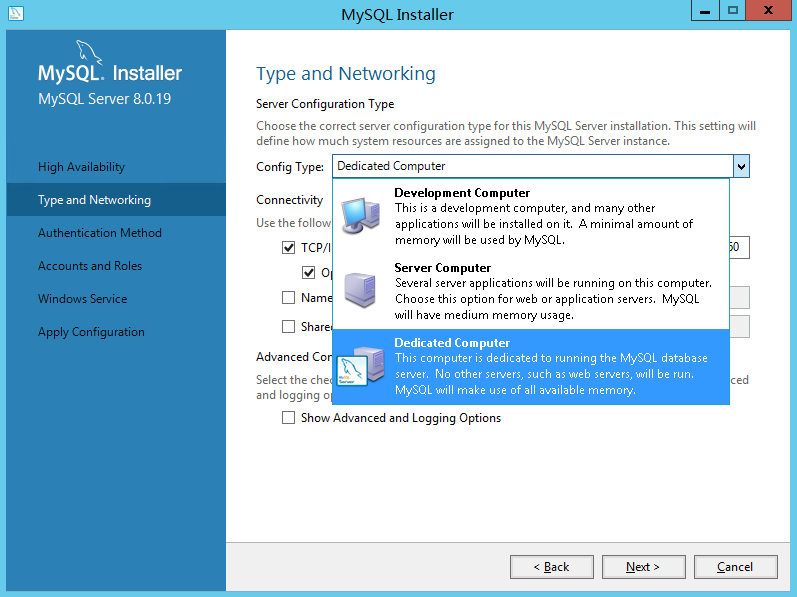The image size is (797, 597).
Task: Click the Server Computer tower icon
Action: [360, 290]
